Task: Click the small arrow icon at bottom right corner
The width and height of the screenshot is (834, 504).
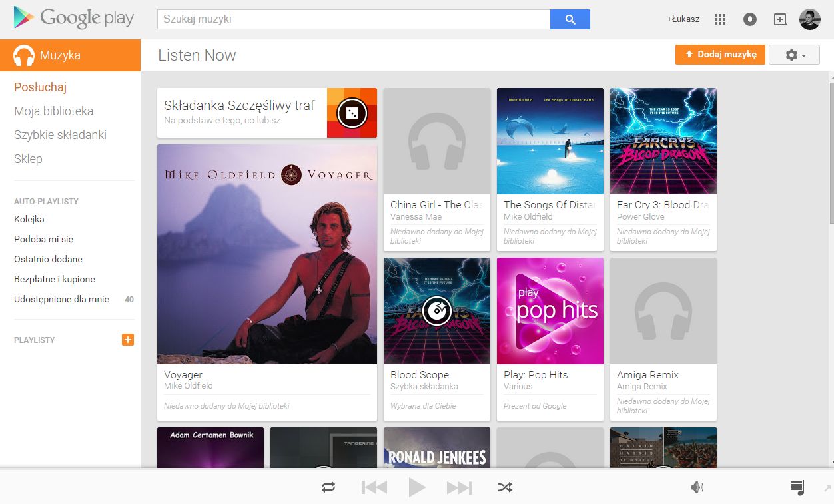Action: tap(828, 488)
